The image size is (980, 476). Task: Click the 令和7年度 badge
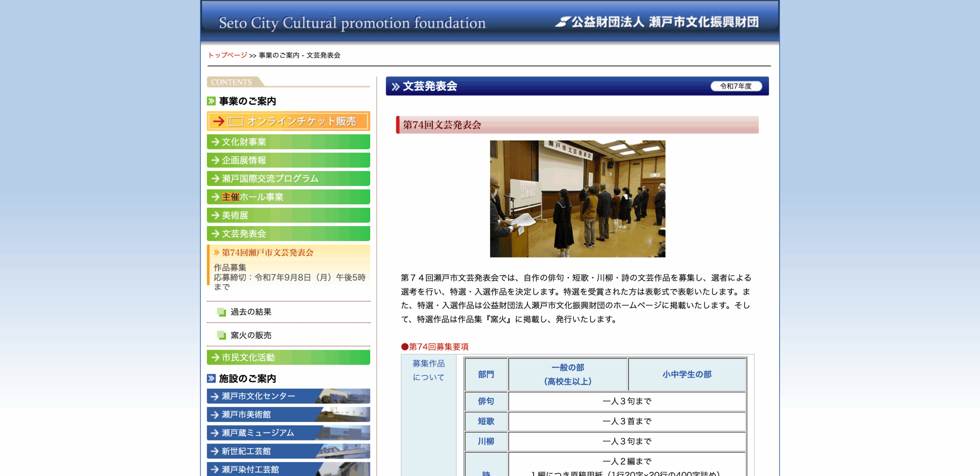(736, 86)
